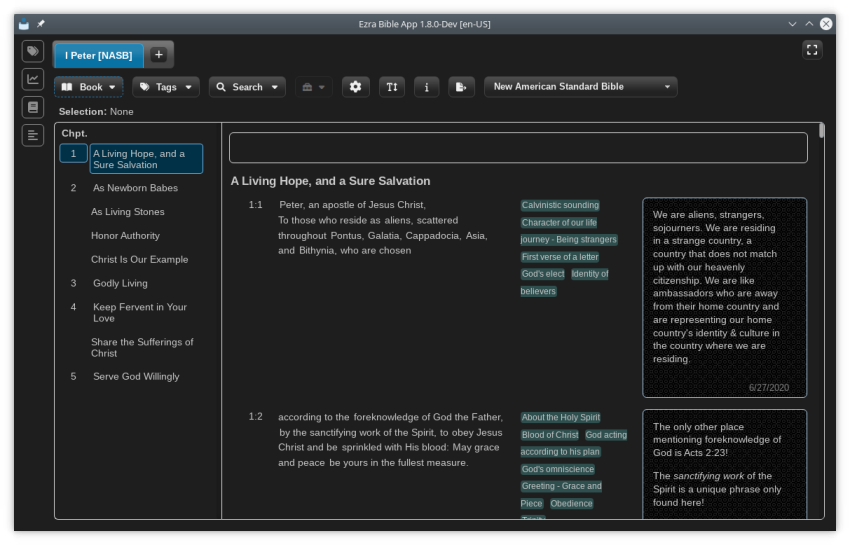Click the Calvinistic sounding tag

pyautogui.click(x=560, y=206)
